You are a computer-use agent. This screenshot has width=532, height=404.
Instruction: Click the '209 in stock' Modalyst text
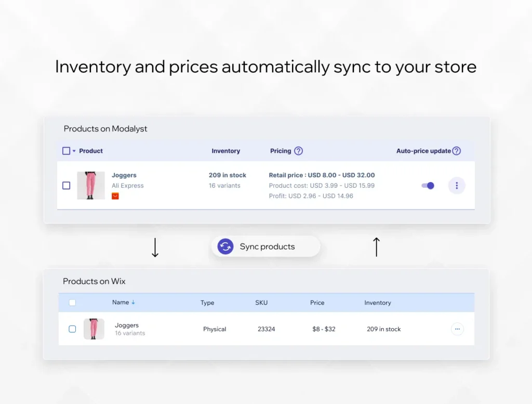pos(228,175)
